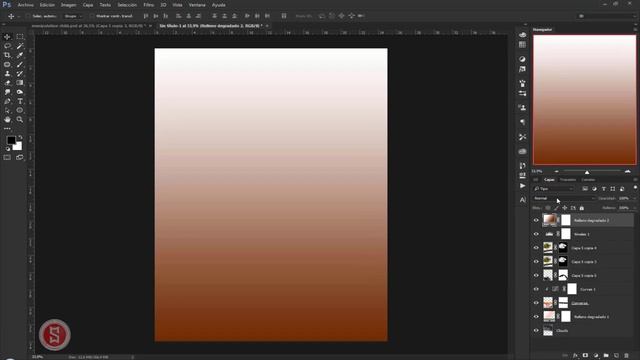
Task: Open the Edit Toolbar three-dots button
Action: tap(7, 129)
